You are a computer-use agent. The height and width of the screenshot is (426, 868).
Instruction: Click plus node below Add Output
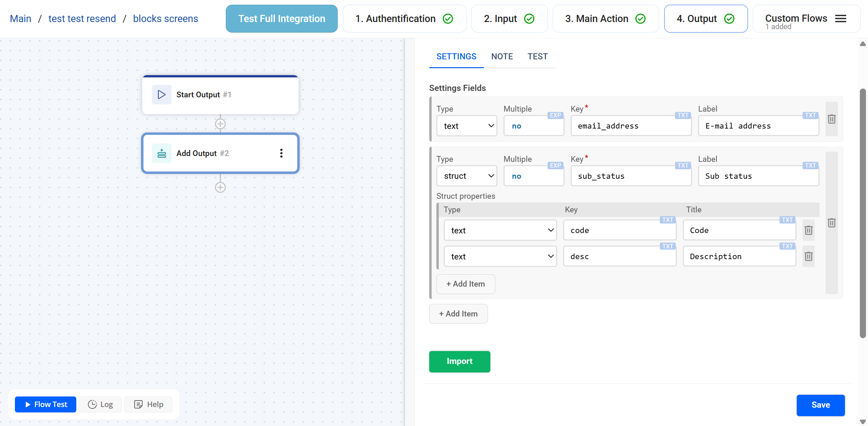(220, 187)
